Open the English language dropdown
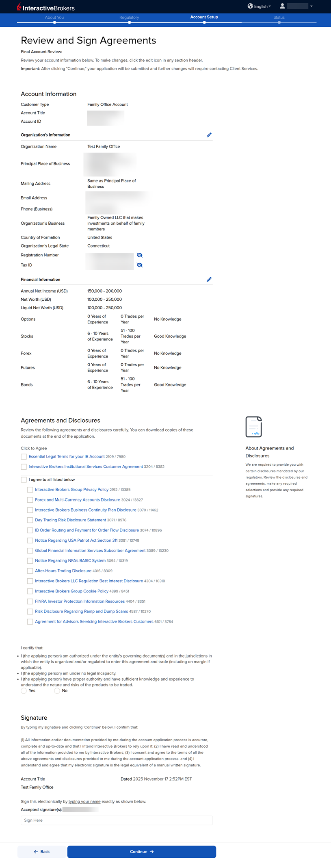The width and height of the screenshot is (331, 868). (x=262, y=7)
